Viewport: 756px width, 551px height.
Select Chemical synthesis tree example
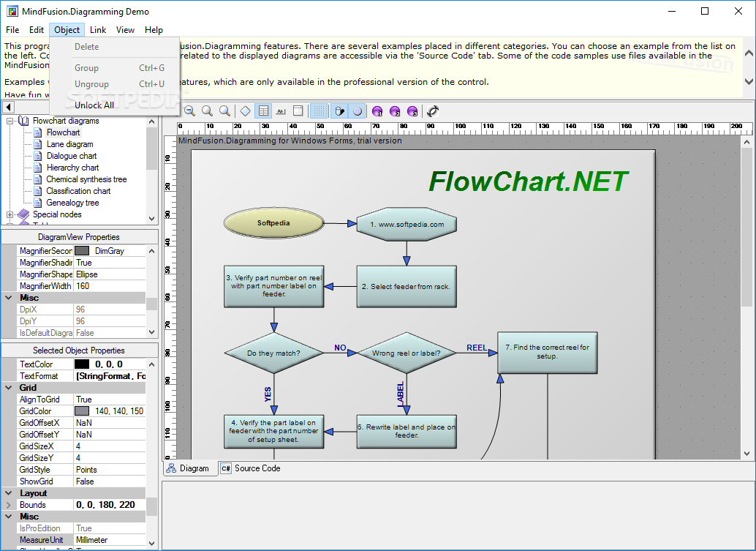point(86,179)
